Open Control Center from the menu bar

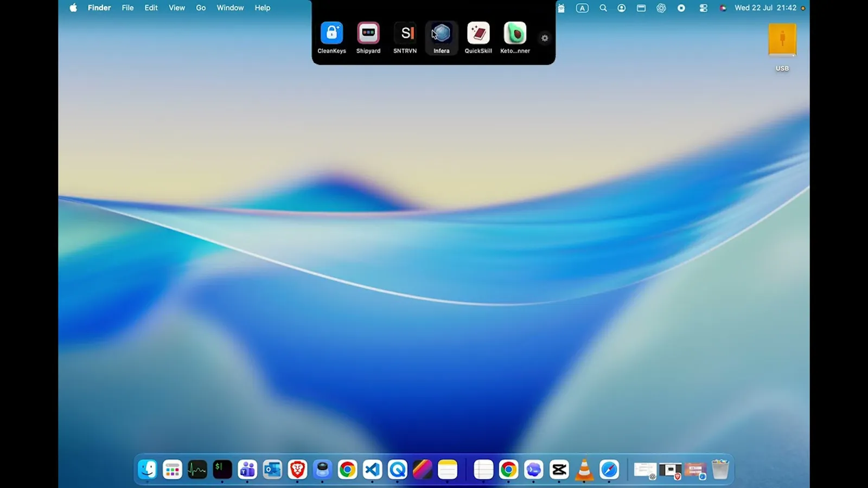pyautogui.click(x=704, y=8)
